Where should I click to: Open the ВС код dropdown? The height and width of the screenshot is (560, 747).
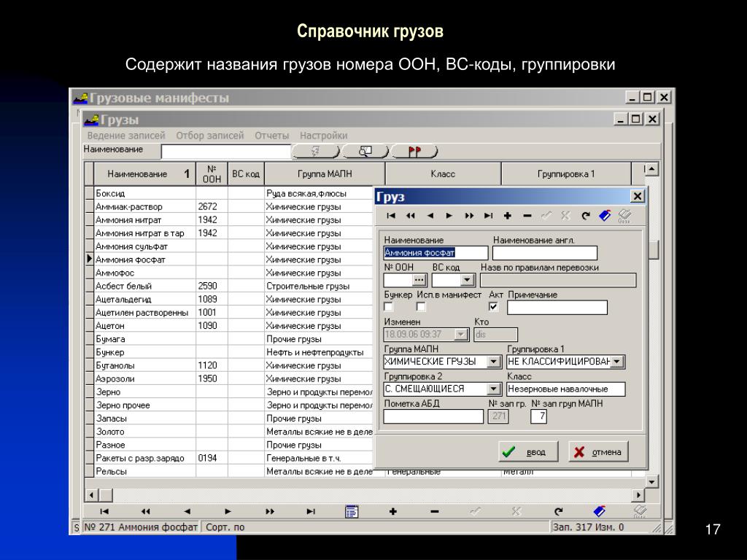tap(468, 280)
